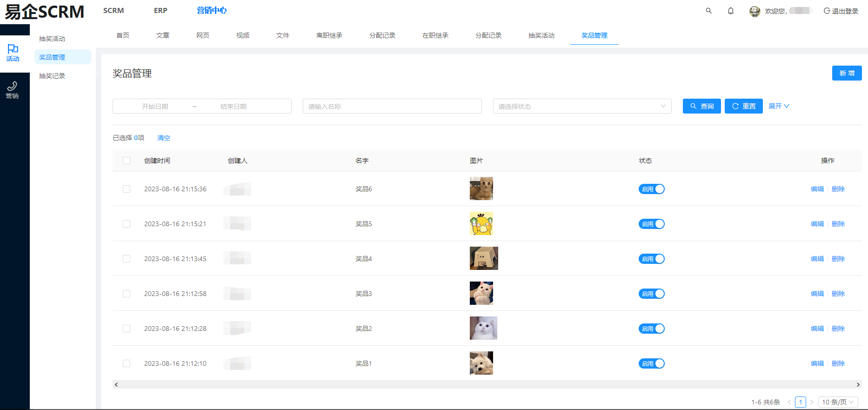Expand more filters with 展开
Screen dimensions: 868x410
(779, 106)
